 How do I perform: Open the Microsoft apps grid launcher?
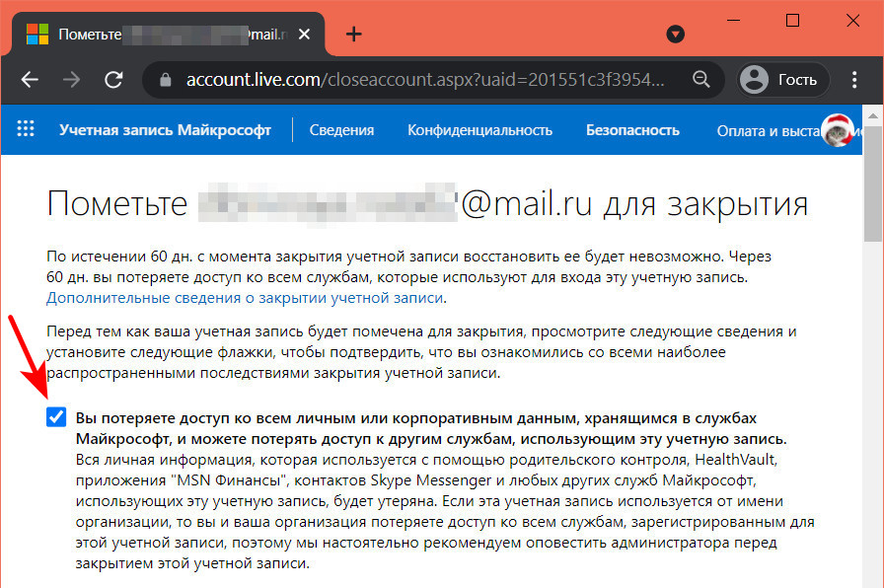click(26, 129)
